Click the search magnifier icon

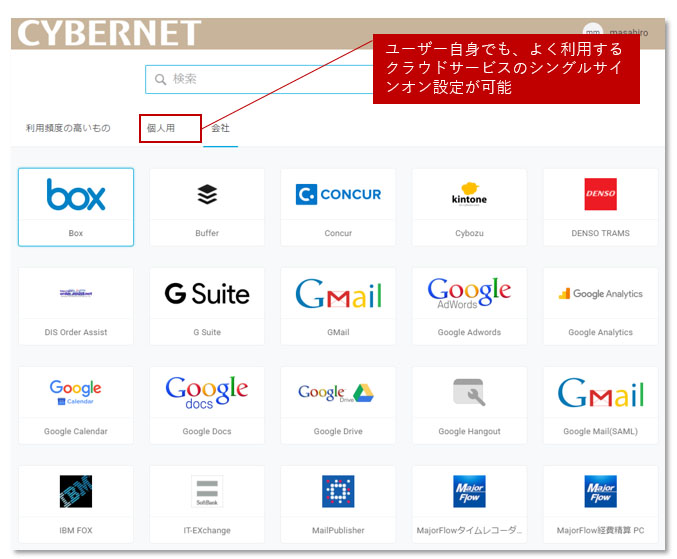[160, 79]
